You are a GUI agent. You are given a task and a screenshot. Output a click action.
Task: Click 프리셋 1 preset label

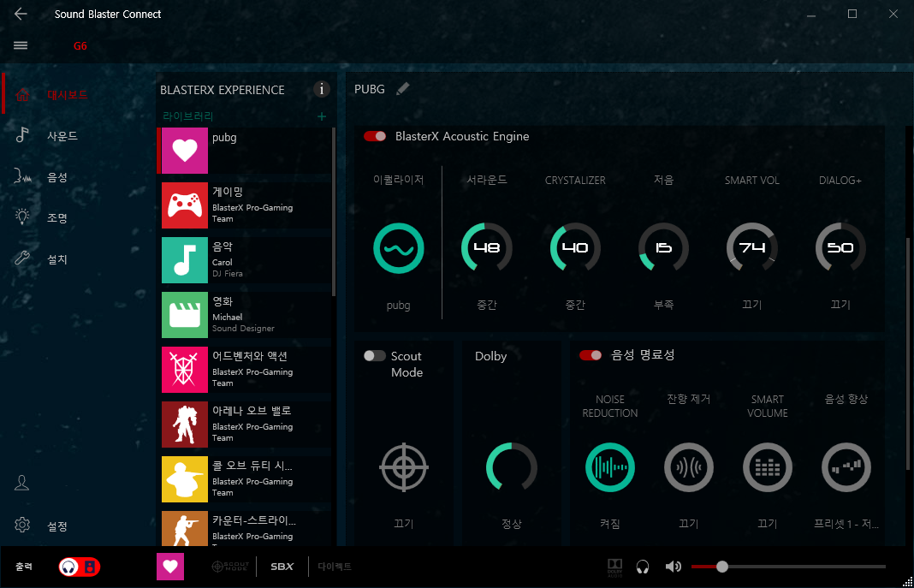click(846, 524)
